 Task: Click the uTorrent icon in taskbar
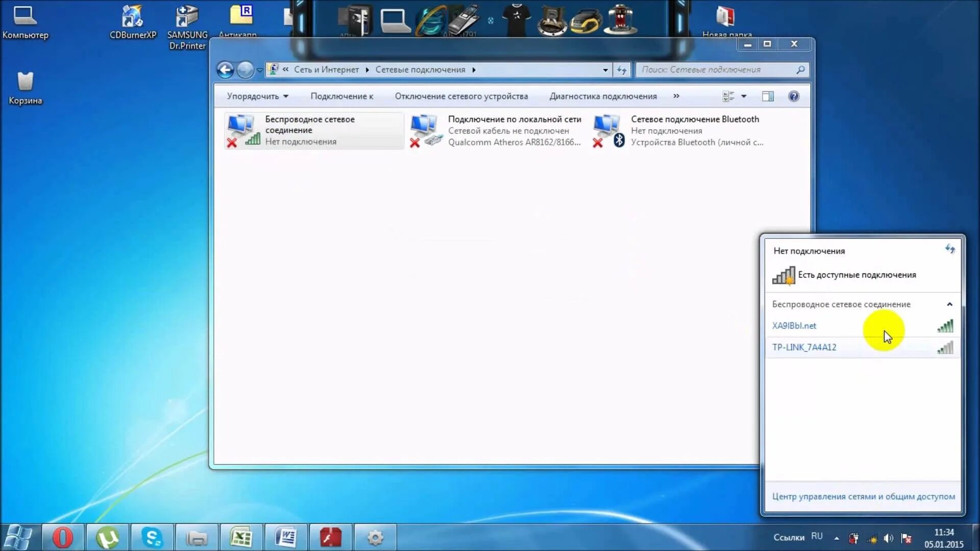coord(108,536)
